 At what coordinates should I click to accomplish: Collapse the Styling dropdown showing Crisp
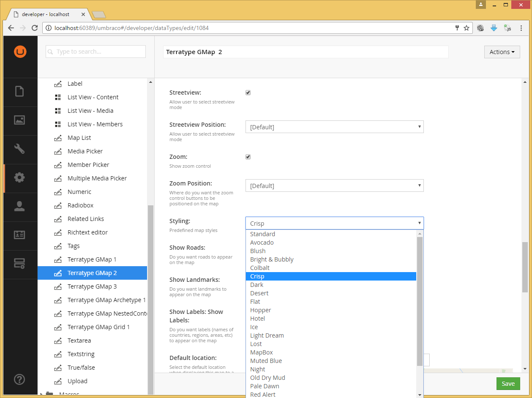335,223
